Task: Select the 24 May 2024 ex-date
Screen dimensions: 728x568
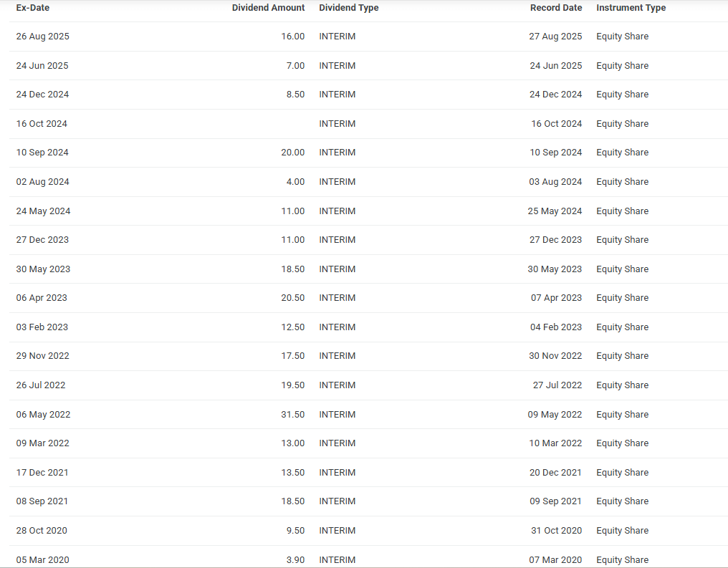Action: 44,211
